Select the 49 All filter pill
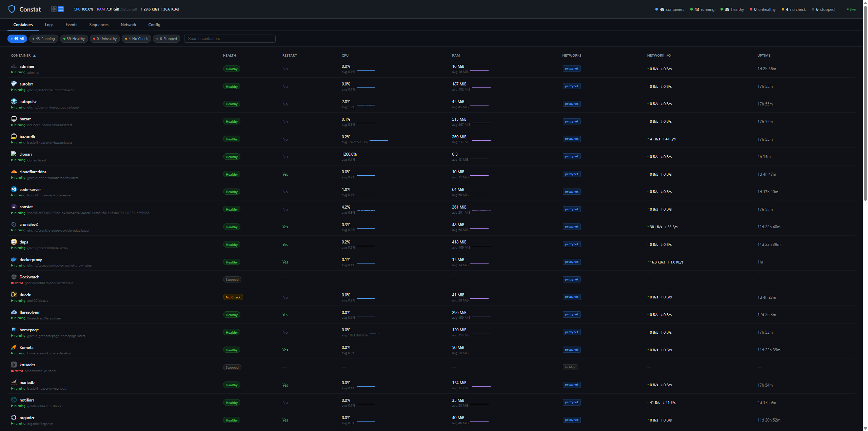The image size is (868, 431). pyautogui.click(x=17, y=39)
